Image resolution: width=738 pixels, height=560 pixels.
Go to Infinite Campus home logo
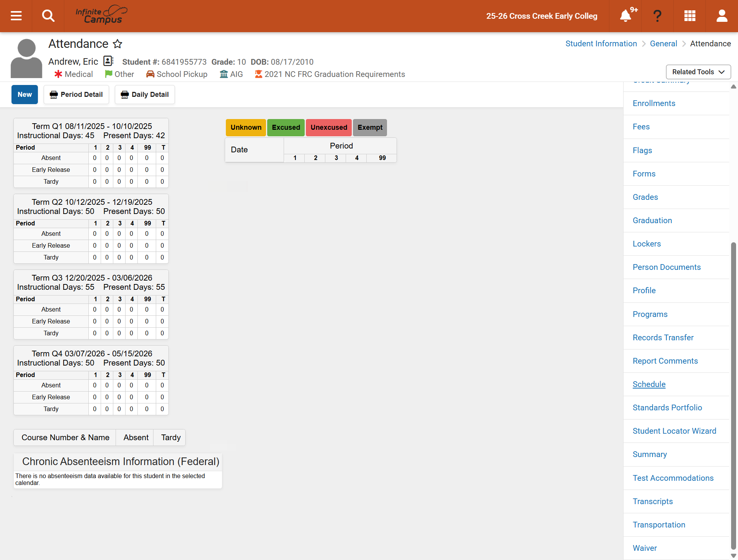pyautogui.click(x=101, y=15)
